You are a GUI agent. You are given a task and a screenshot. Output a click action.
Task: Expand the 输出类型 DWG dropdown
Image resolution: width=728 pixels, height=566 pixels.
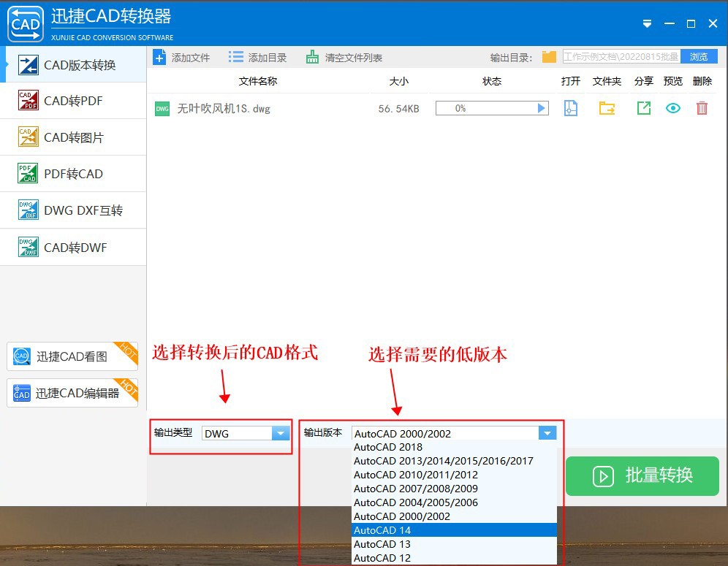tap(281, 433)
